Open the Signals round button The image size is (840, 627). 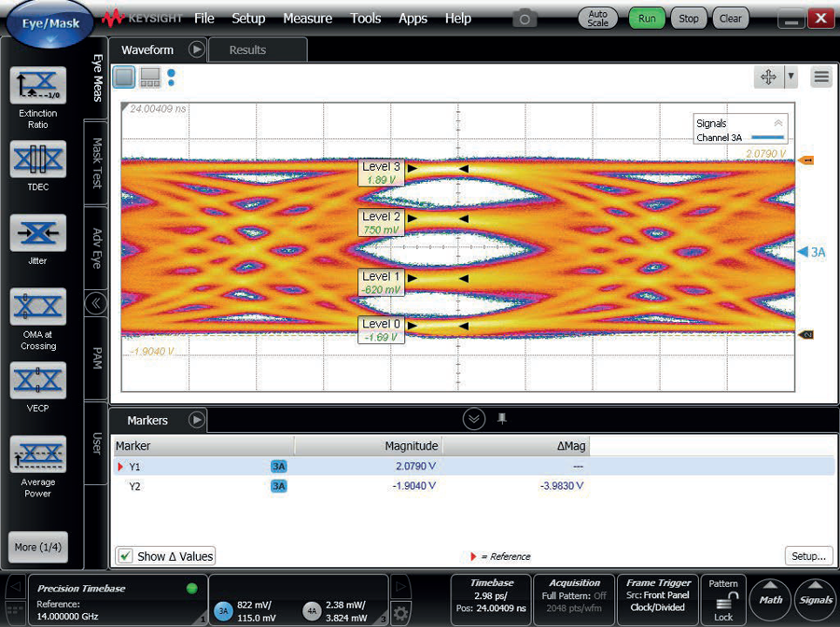click(816, 598)
